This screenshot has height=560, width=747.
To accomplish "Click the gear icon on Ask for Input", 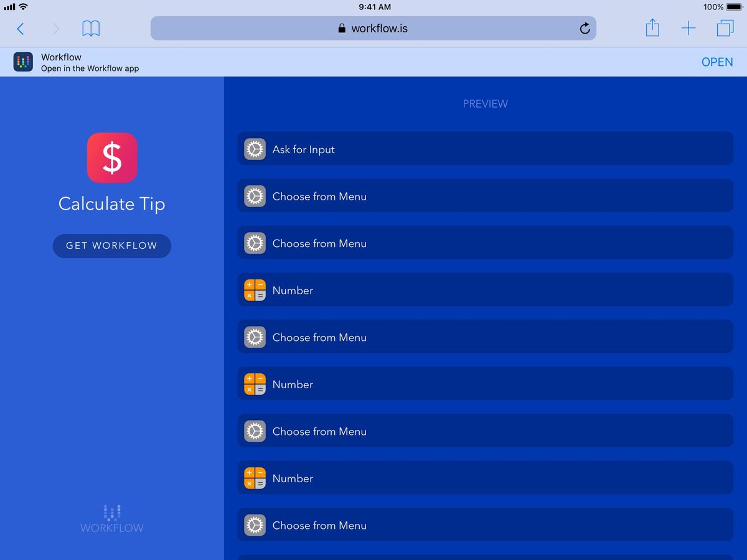I will 255,149.
